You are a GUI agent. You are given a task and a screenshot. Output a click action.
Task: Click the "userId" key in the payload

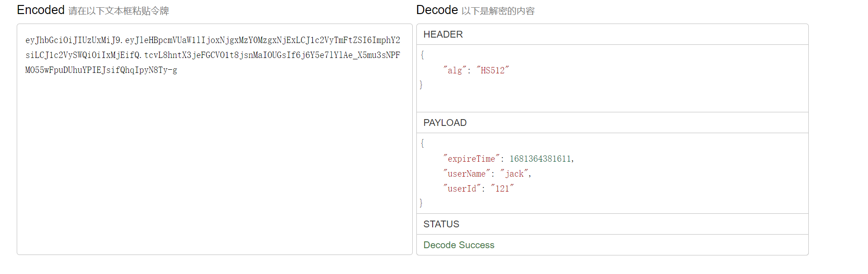click(462, 188)
